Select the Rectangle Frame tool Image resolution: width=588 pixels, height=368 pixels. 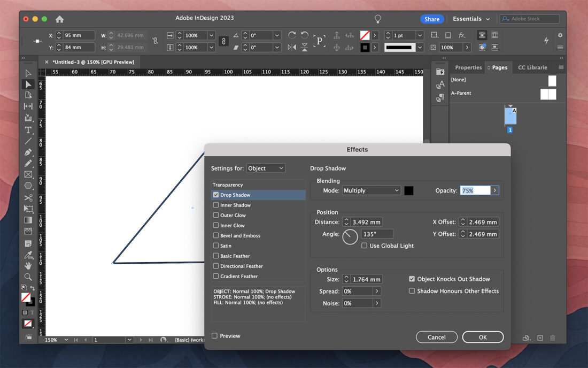click(x=28, y=174)
